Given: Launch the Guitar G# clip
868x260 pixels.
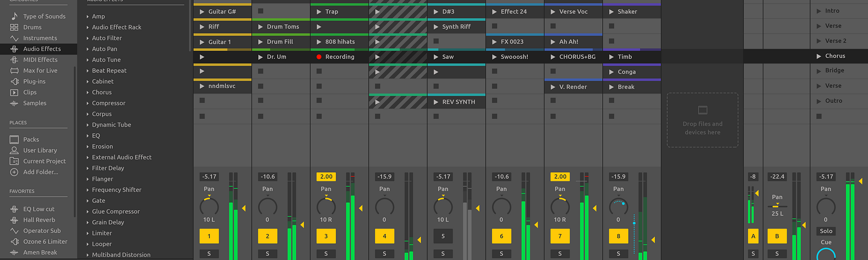Looking at the screenshot, I should point(202,11).
